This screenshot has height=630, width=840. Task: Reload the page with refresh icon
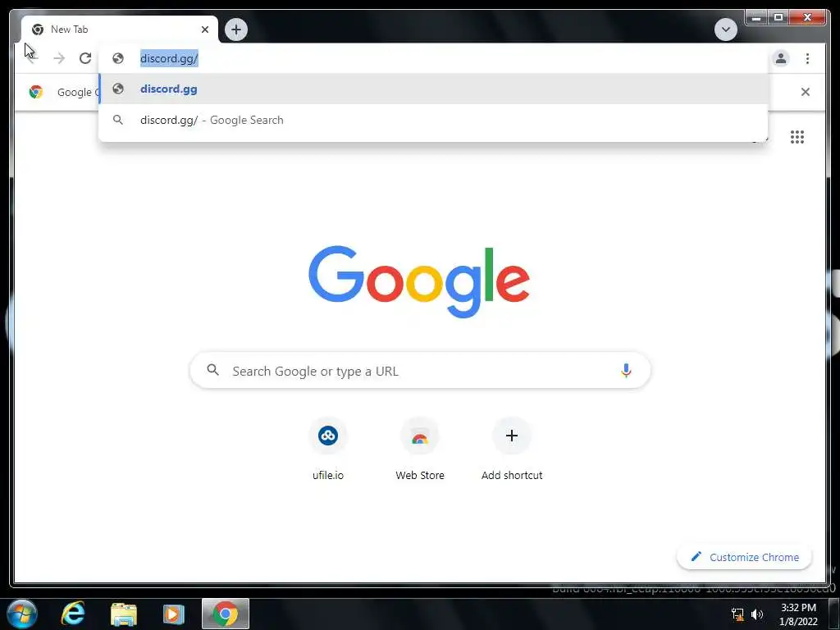click(85, 58)
